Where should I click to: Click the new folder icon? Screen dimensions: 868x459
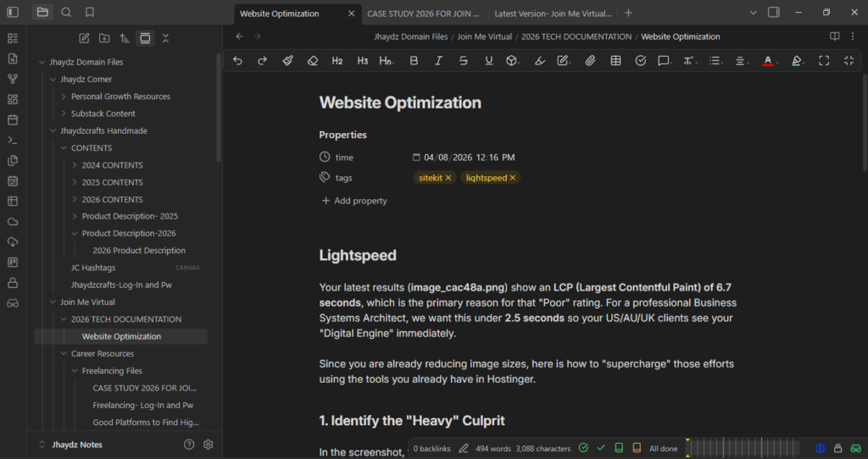click(x=104, y=38)
